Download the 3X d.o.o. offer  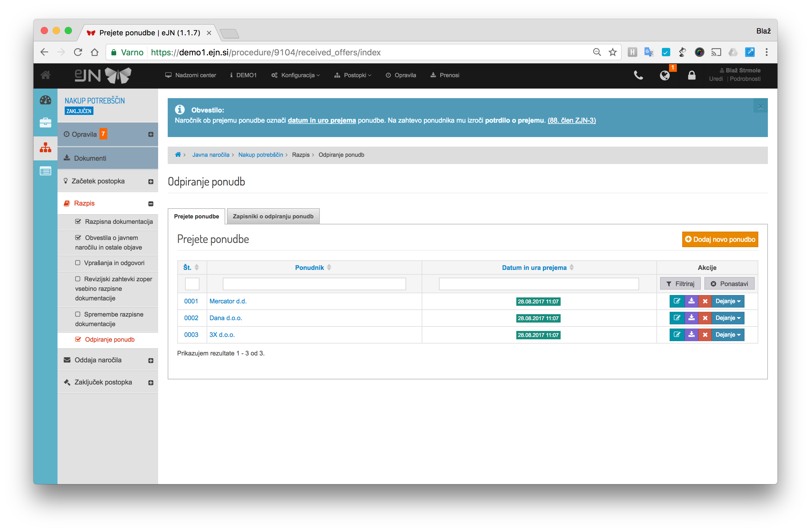(691, 335)
